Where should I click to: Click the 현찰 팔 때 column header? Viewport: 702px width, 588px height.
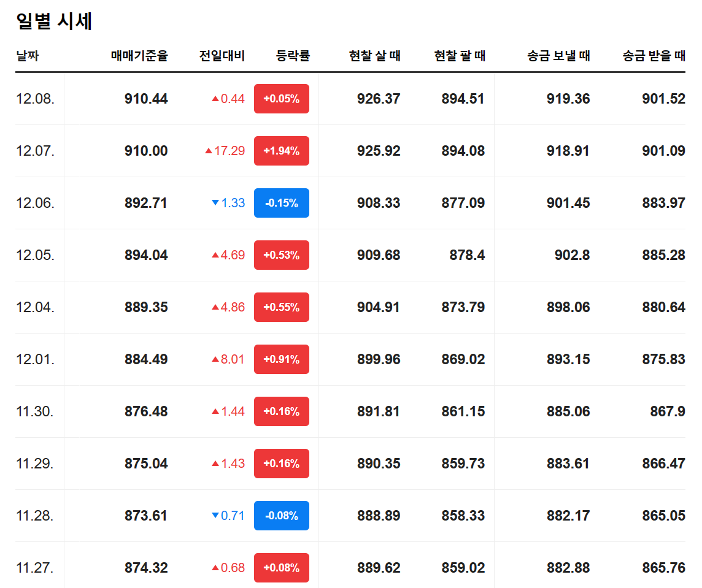point(460,56)
